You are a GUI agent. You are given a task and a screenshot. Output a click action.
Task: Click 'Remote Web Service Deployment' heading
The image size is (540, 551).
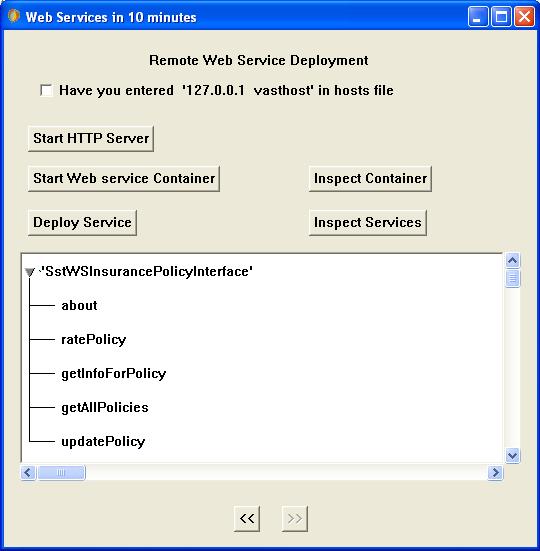coord(259,60)
